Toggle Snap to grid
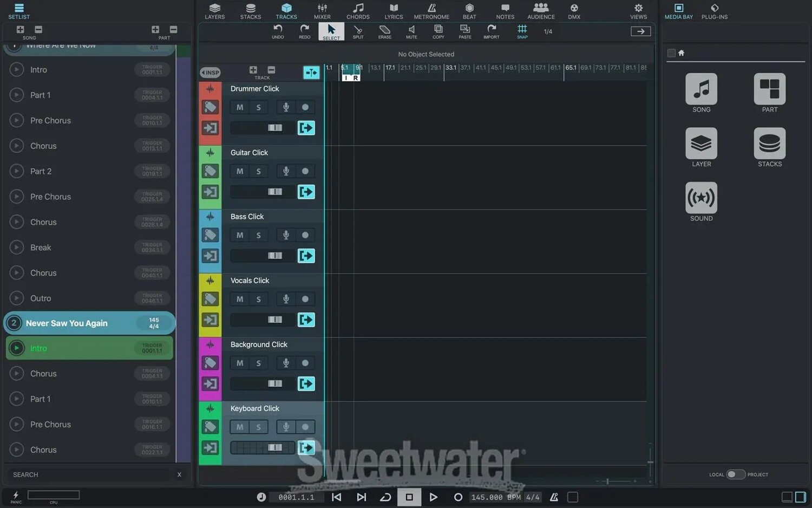Viewport: 812px width, 508px height. 522,31
